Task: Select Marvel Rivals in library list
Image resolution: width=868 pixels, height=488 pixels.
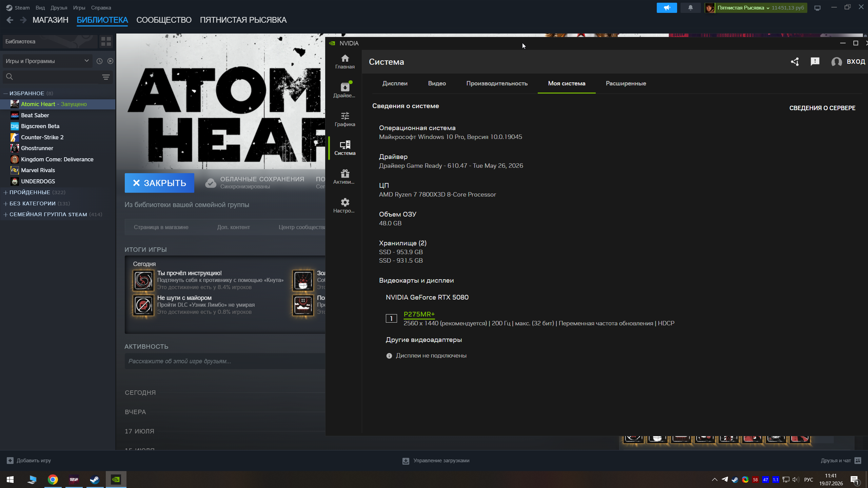Action: coord(58,170)
